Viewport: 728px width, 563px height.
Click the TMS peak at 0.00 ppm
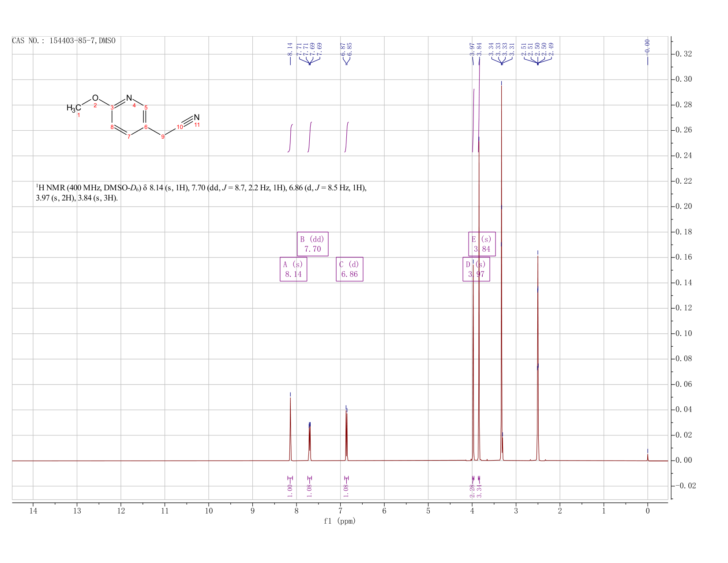coord(648,457)
